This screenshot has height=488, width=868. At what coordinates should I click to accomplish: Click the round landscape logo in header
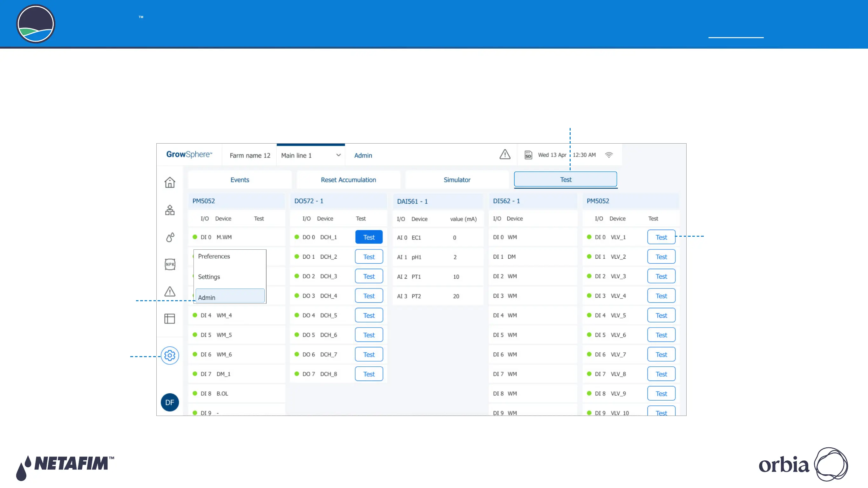point(36,24)
